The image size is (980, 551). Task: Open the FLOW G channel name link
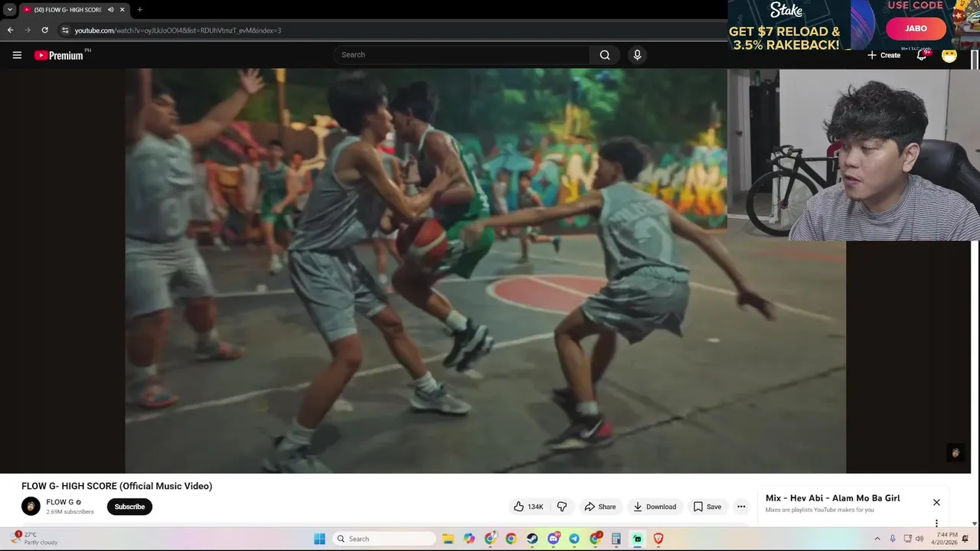pyautogui.click(x=60, y=502)
